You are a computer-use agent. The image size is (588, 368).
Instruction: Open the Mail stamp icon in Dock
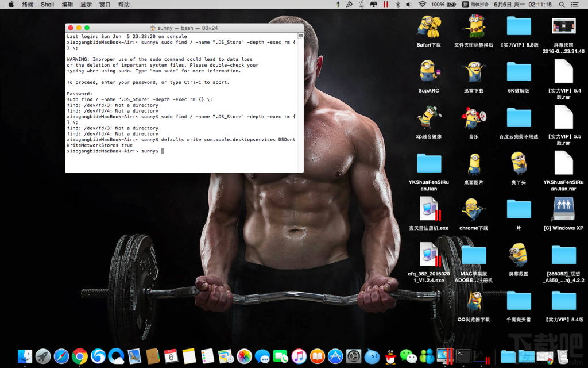pyautogui.click(x=134, y=356)
